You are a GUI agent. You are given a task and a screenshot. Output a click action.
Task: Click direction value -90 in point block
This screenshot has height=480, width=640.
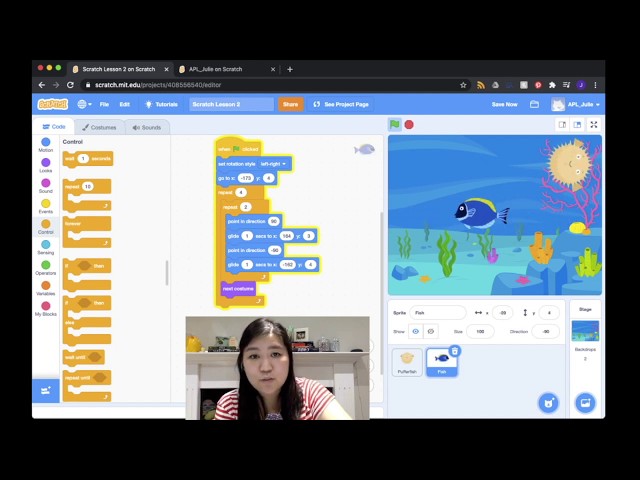tap(275, 251)
